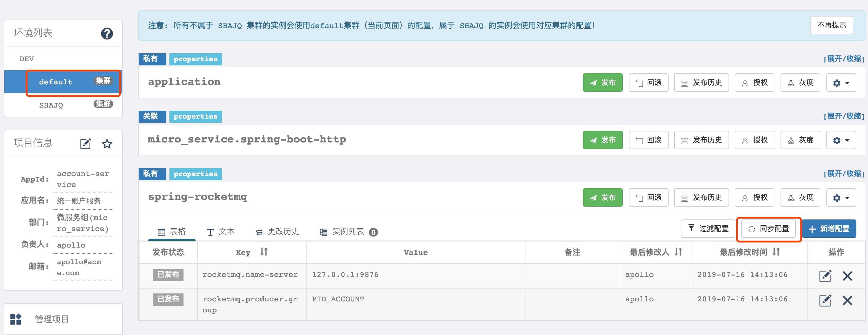This screenshot has height=335, width=868.
Task: Open 授权 for micro_service.spring-boot-http
Action: (755, 140)
